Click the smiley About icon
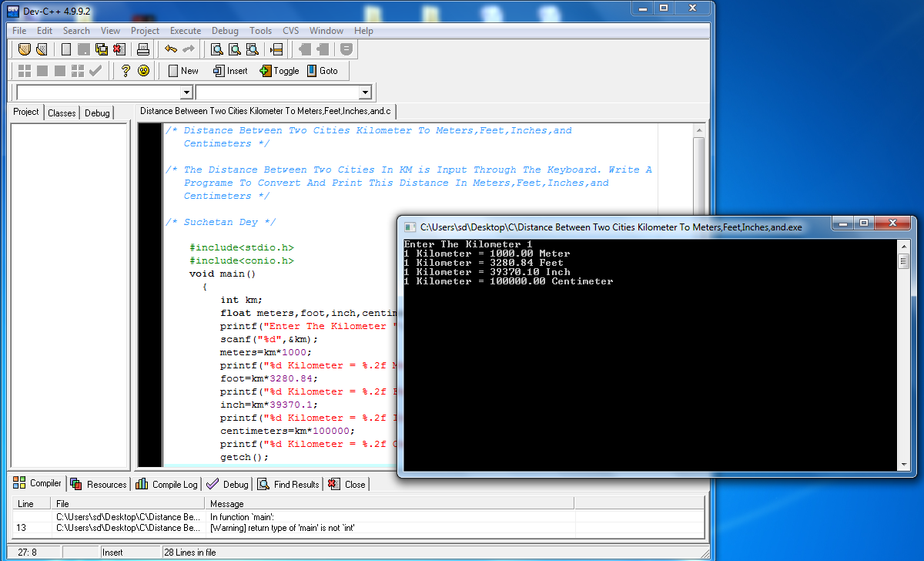The height and width of the screenshot is (561, 924). pyautogui.click(x=145, y=70)
